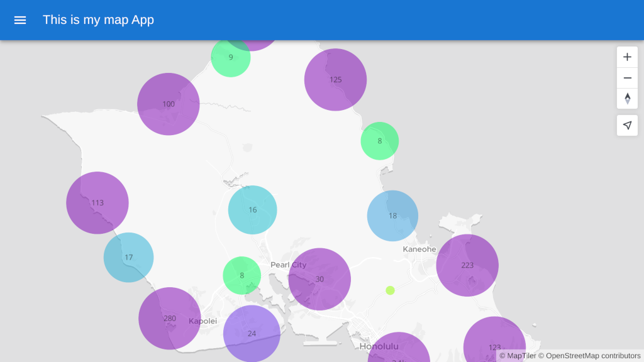Click the small yellow-green single point marker
644x362 pixels.
[390, 290]
